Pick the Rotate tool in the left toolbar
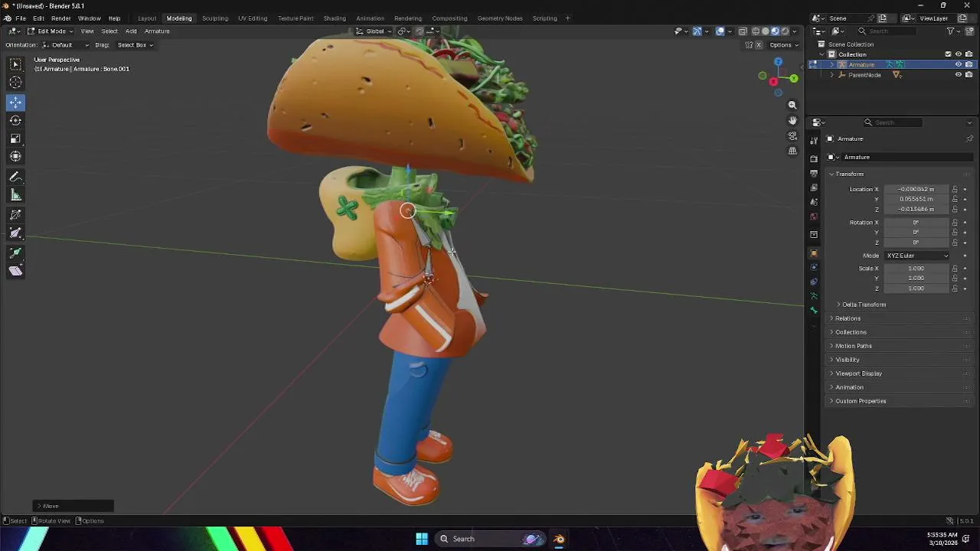Image resolution: width=980 pixels, height=551 pixels. click(x=15, y=120)
